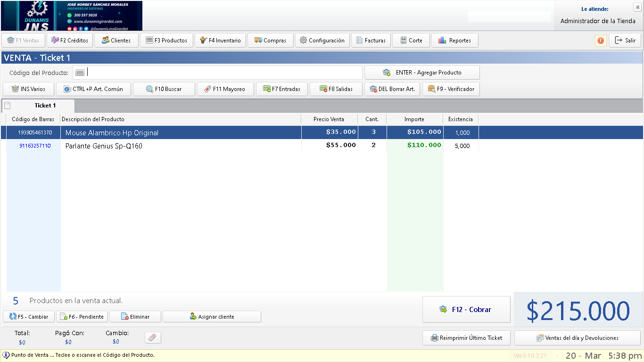Click Reimprimir Último Ticket button
The image size is (644, 362).
pos(466,338)
